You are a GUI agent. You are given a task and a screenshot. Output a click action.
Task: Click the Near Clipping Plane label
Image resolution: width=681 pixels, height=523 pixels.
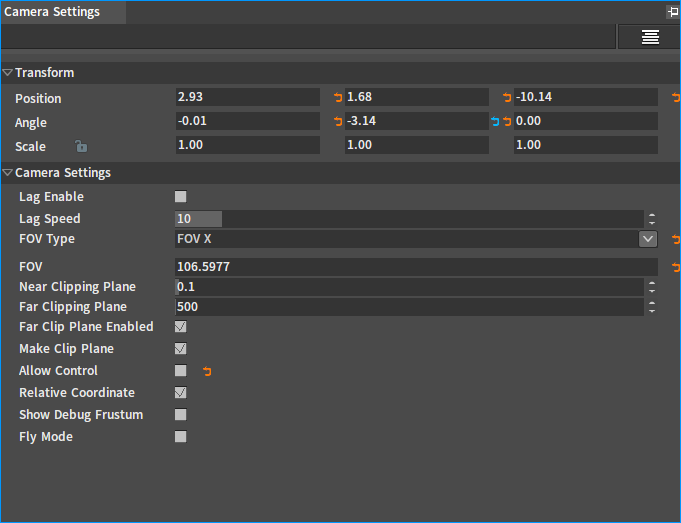(77, 287)
